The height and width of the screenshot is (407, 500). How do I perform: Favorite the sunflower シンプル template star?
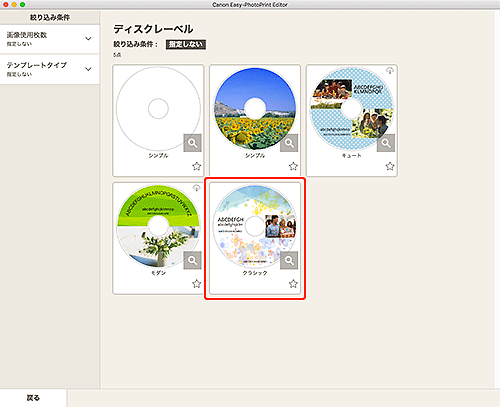click(x=293, y=166)
